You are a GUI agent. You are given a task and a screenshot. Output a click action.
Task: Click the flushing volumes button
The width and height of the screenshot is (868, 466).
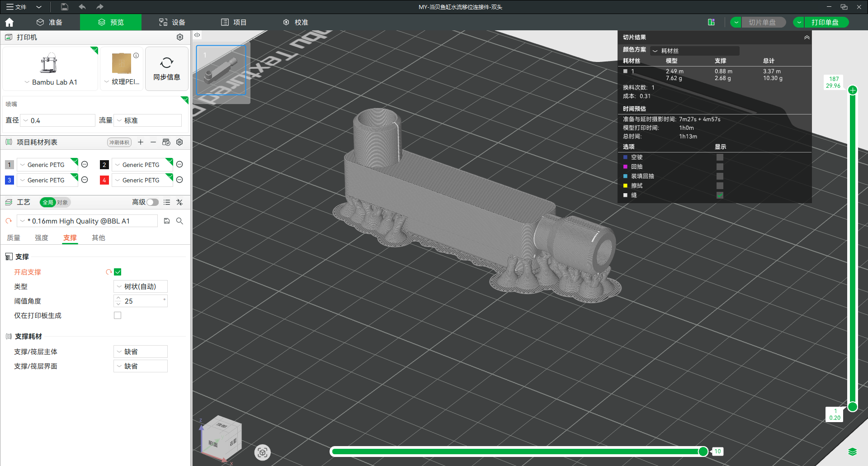[x=119, y=142]
